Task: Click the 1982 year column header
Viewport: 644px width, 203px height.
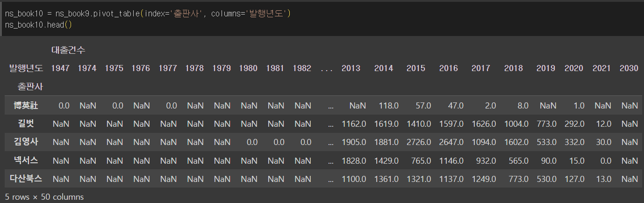Action: click(x=302, y=68)
